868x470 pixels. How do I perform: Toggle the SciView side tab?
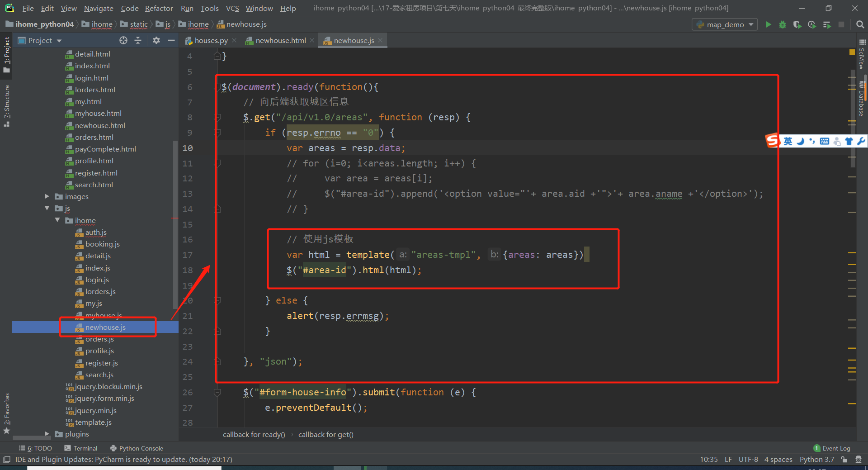tap(862, 54)
